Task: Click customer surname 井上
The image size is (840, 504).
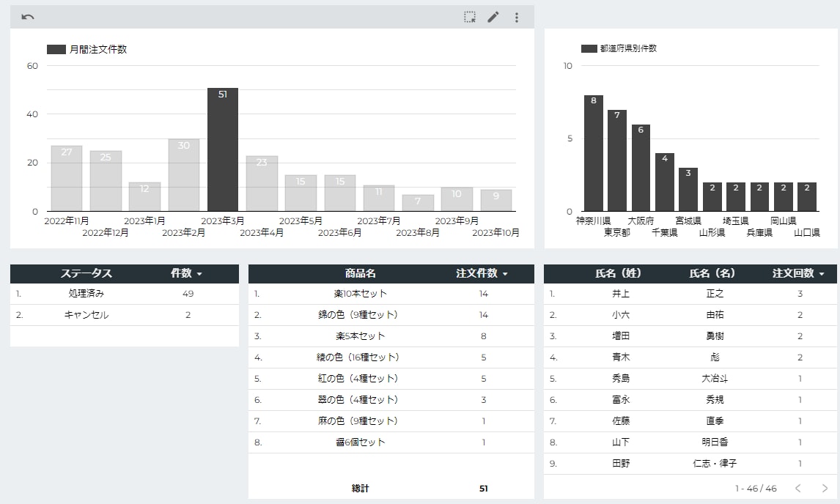Action: click(x=621, y=294)
